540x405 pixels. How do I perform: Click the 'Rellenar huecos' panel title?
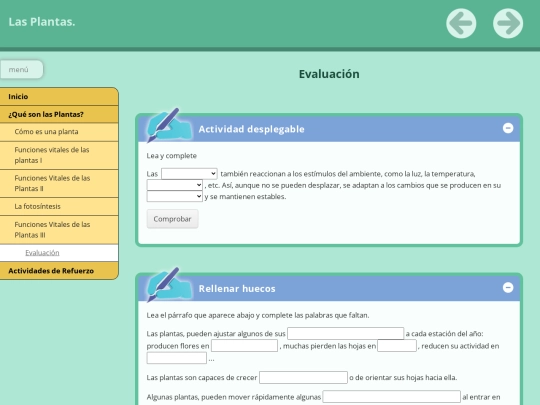[237, 289]
